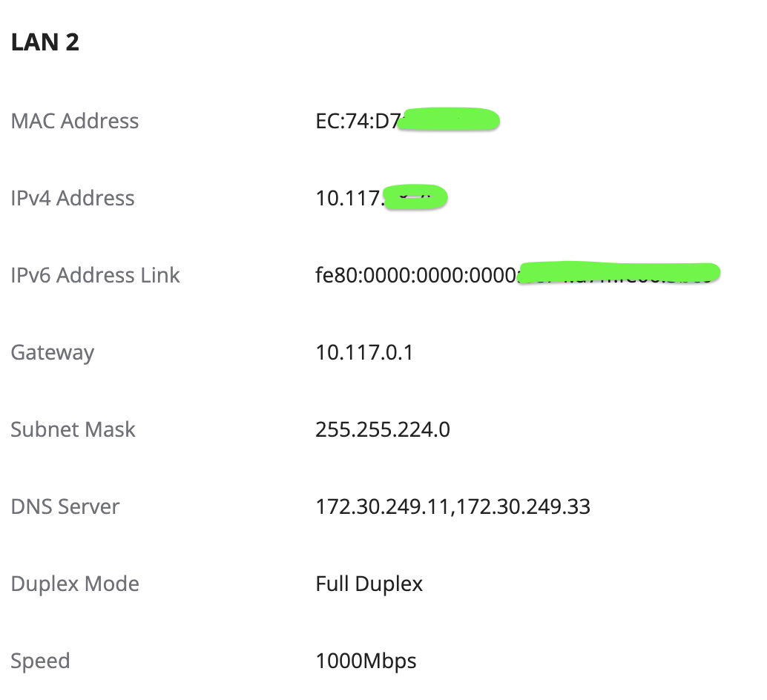Viewport: 767px width, 700px height.
Task: Click the Gateway label
Action: point(53,352)
